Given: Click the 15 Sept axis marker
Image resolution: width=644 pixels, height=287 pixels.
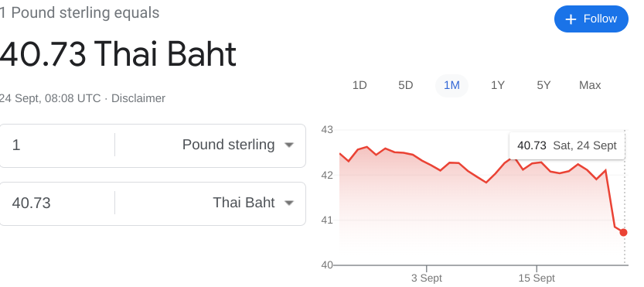Looking at the screenshot, I should [x=537, y=278].
